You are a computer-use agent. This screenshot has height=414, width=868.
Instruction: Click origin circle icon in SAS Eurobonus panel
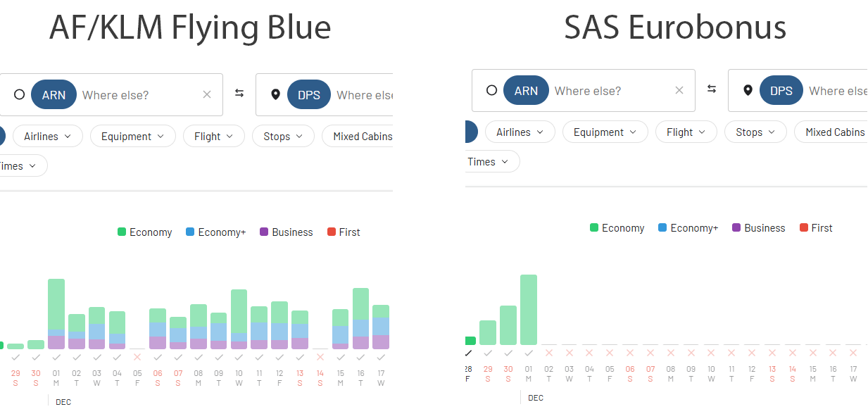(x=491, y=90)
